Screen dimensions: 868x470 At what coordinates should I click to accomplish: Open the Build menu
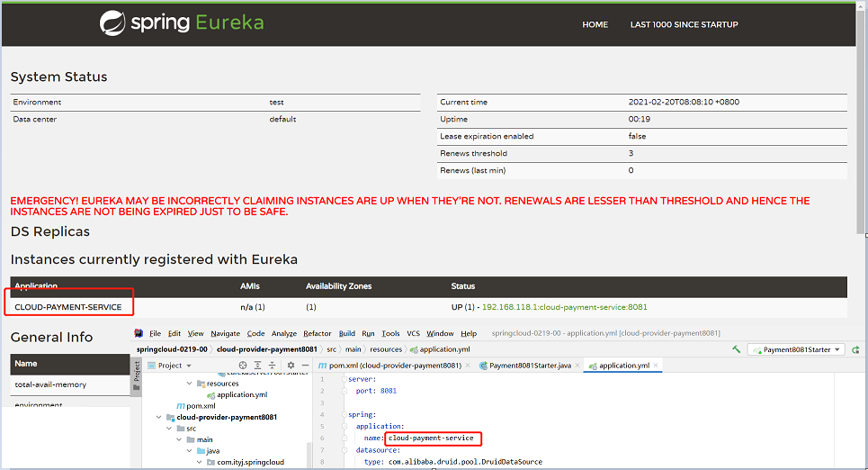coord(347,333)
